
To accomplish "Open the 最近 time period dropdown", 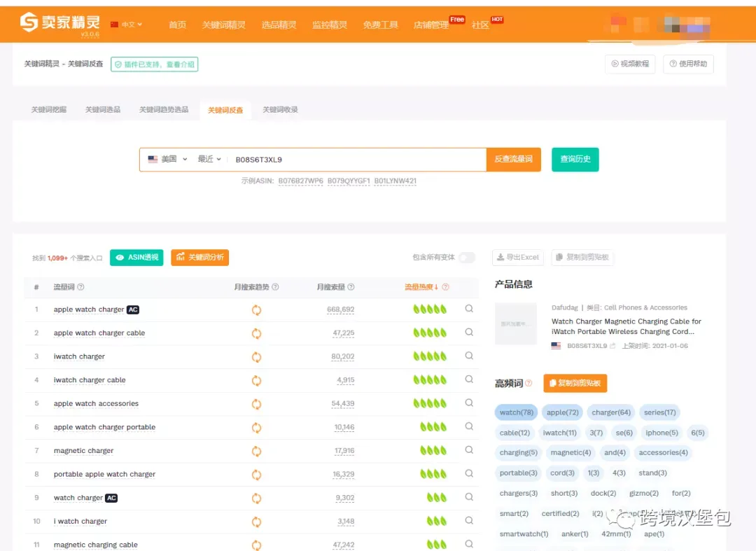I will [209, 159].
